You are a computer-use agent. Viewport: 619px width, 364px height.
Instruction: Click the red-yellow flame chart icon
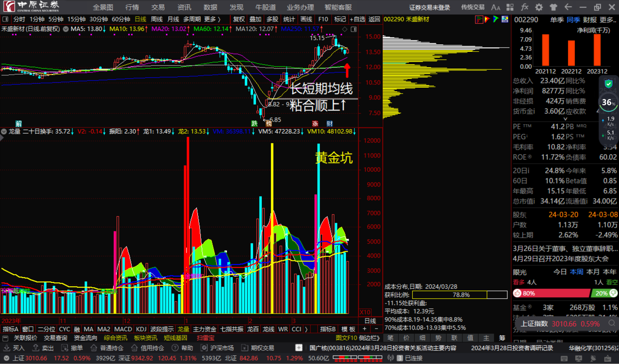coord(487,19)
